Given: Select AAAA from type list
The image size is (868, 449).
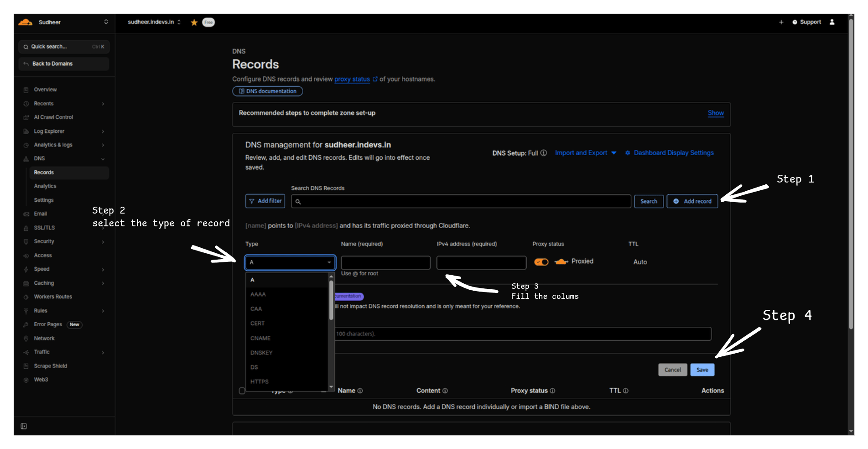Looking at the screenshot, I should (x=287, y=294).
